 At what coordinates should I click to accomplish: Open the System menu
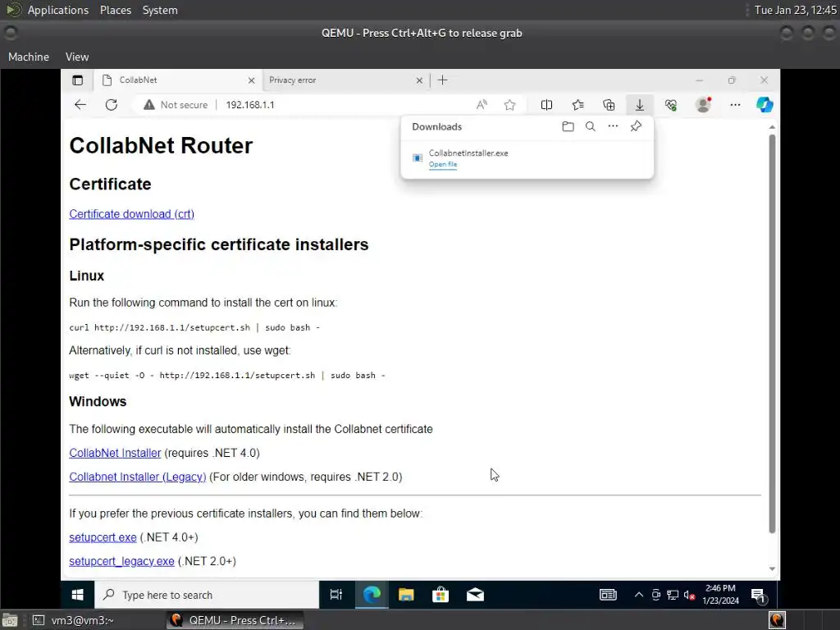160,10
